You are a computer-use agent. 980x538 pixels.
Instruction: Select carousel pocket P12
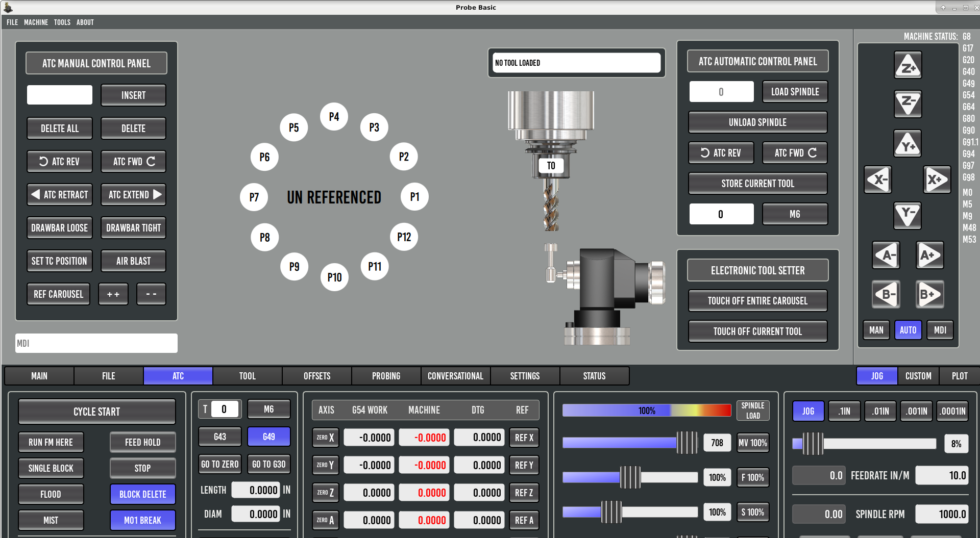[x=404, y=237]
